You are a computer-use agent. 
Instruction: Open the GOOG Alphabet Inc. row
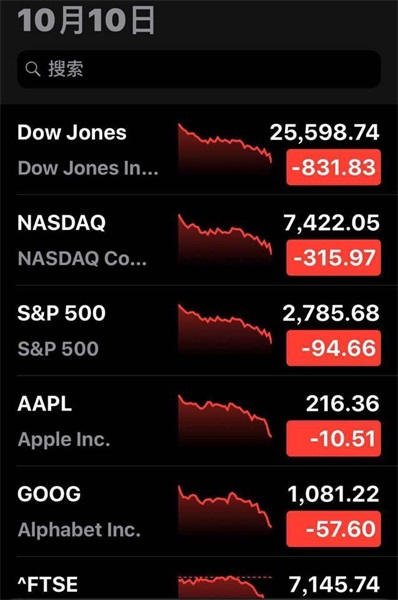coord(199,511)
